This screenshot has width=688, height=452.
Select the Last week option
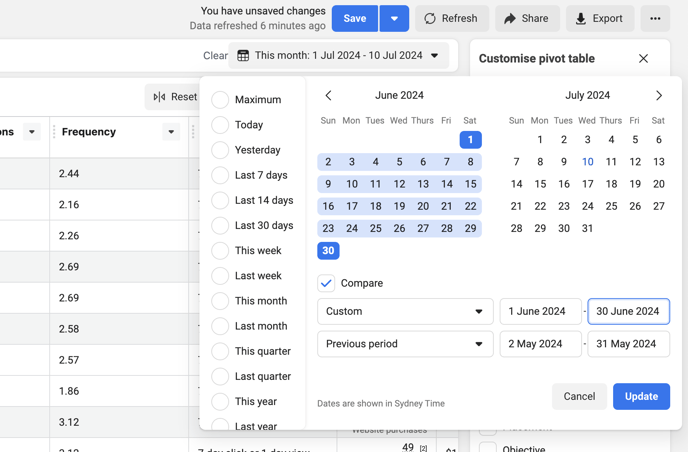pos(220,276)
